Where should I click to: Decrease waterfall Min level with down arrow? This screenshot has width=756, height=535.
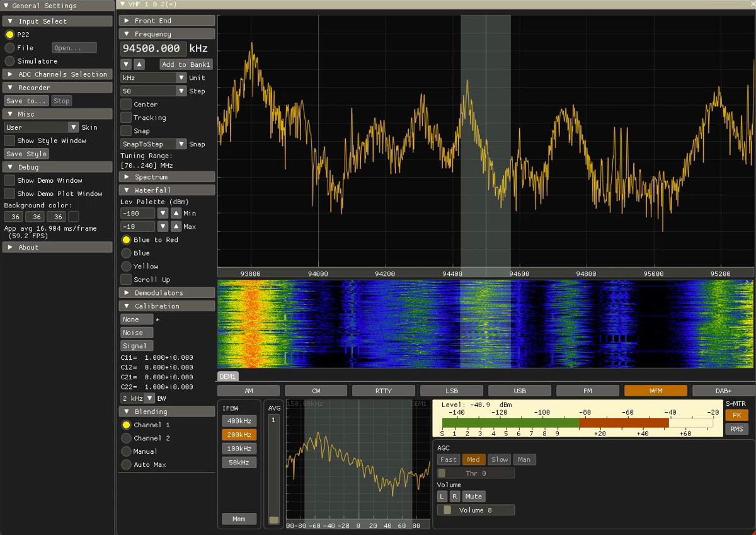pyautogui.click(x=163, y=214)
